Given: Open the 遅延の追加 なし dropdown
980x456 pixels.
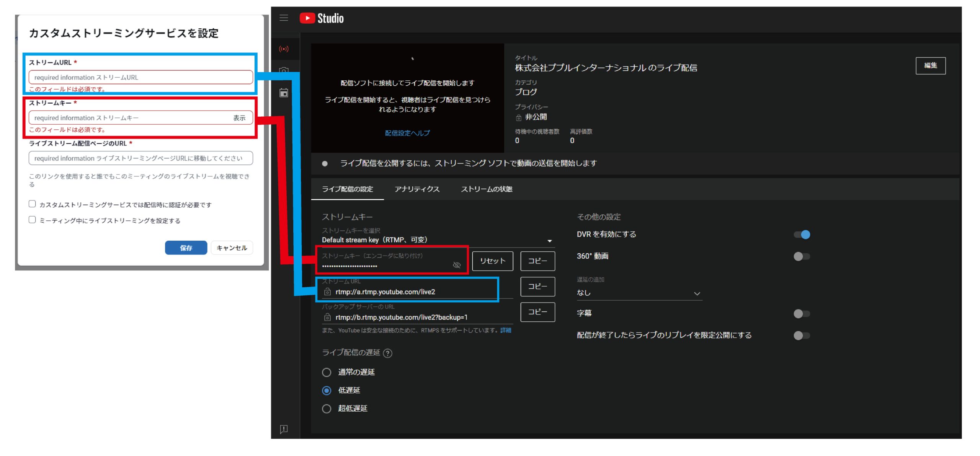Looking at the screenshot, I should point(639,293).
